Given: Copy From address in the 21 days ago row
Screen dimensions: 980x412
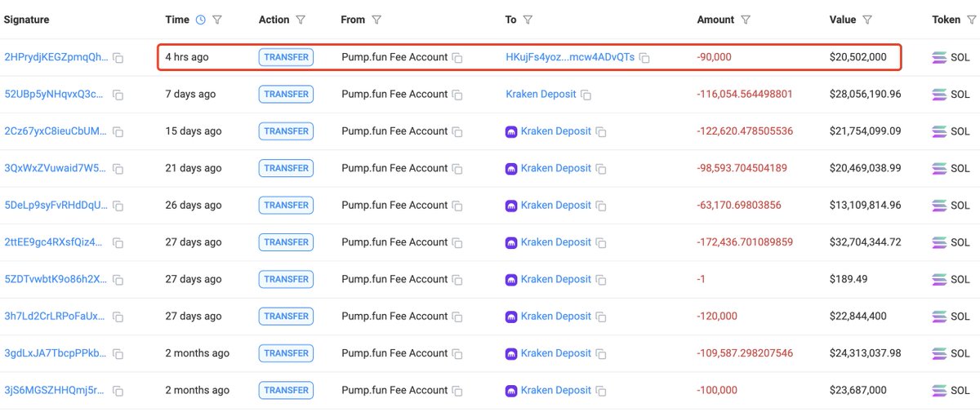Looking at the screenshot, I should coord(458,169).
